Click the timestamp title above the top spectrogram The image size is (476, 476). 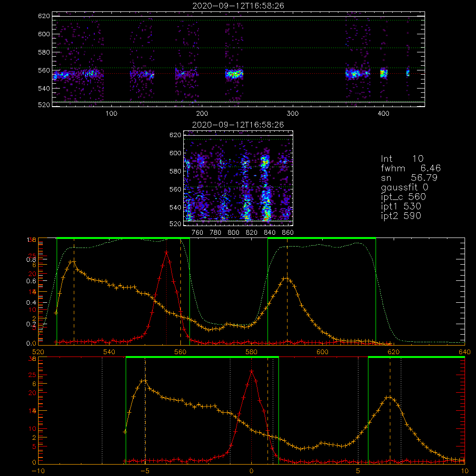pyautogui.click(x=238, y=6)
